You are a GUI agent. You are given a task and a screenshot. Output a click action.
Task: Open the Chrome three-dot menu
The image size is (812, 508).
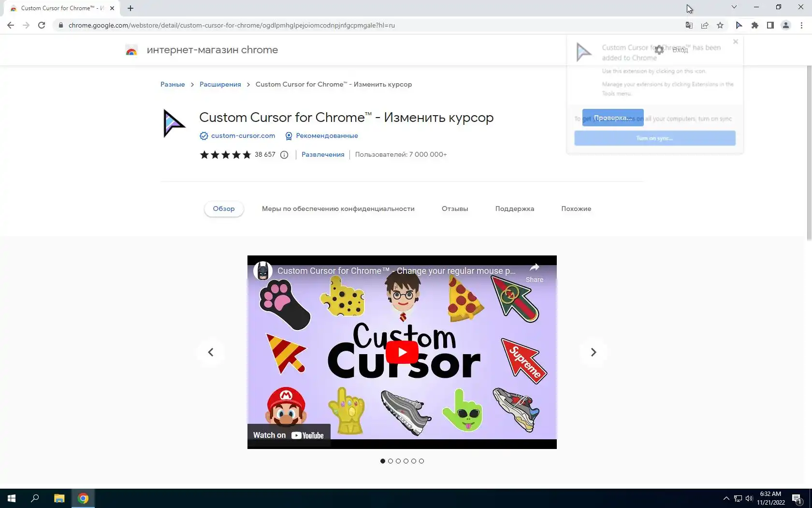[801, 25]
